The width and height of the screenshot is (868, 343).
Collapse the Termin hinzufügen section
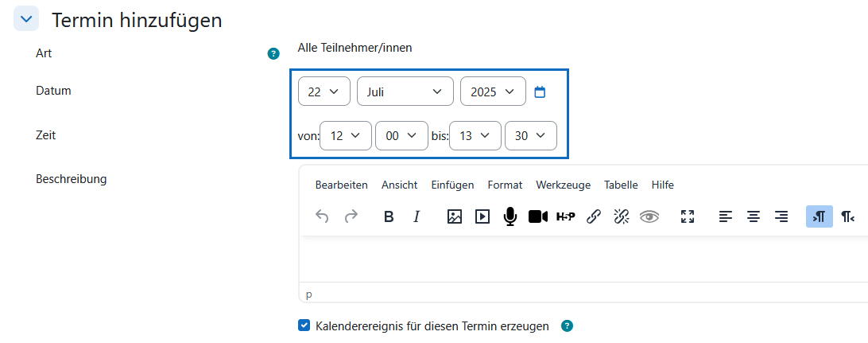(26, 18)
